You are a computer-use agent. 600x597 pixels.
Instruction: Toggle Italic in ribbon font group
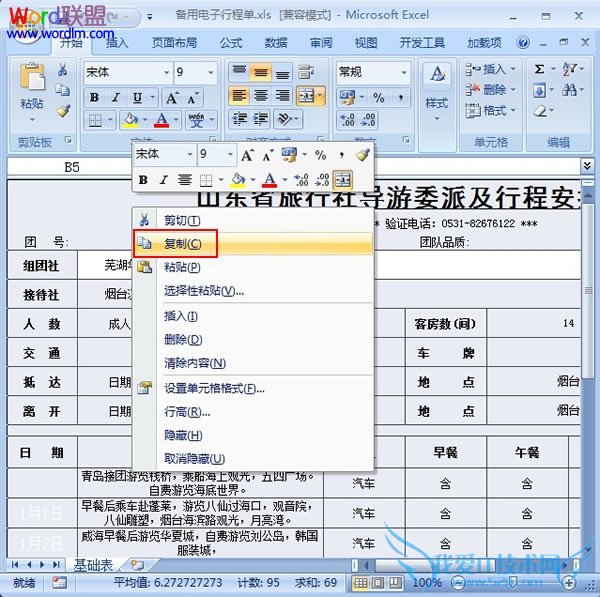click(x=116, y=98)
